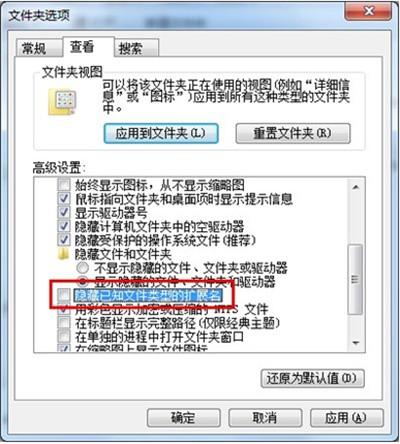Check 在单独的进程中打开文件夹窗口 option
This screenshot has height=444, width=400.
(64, 336)
